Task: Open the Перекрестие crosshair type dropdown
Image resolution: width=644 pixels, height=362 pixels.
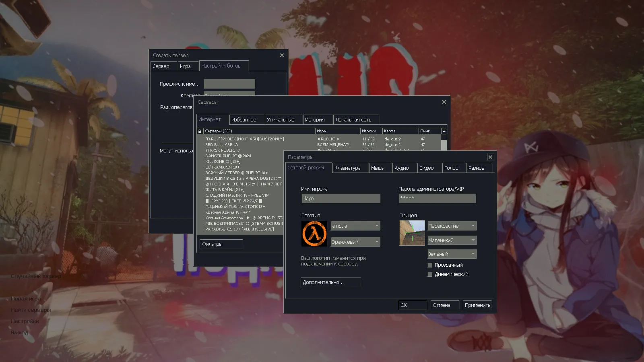Action: tap(452, 226)
